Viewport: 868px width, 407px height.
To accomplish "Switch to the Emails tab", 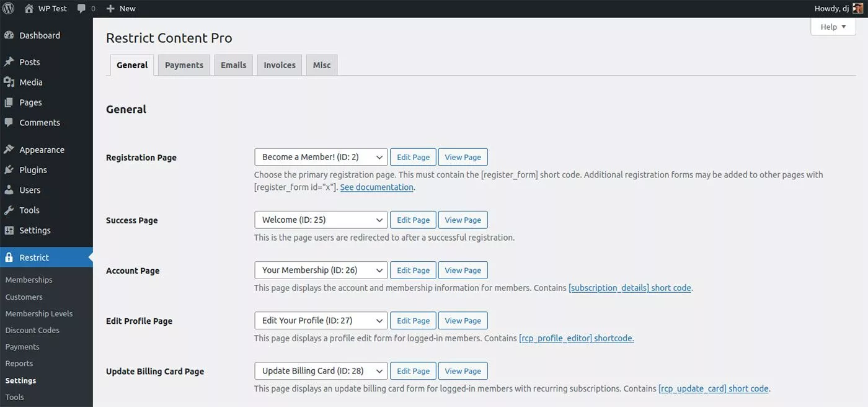I will pos(234,65).
